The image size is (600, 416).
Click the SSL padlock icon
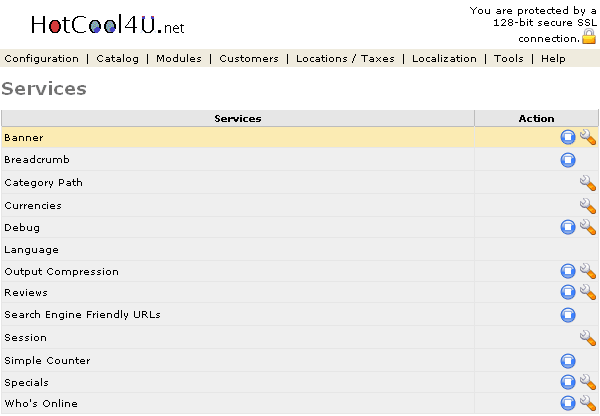pyautogui.click(x=589, y=37)
